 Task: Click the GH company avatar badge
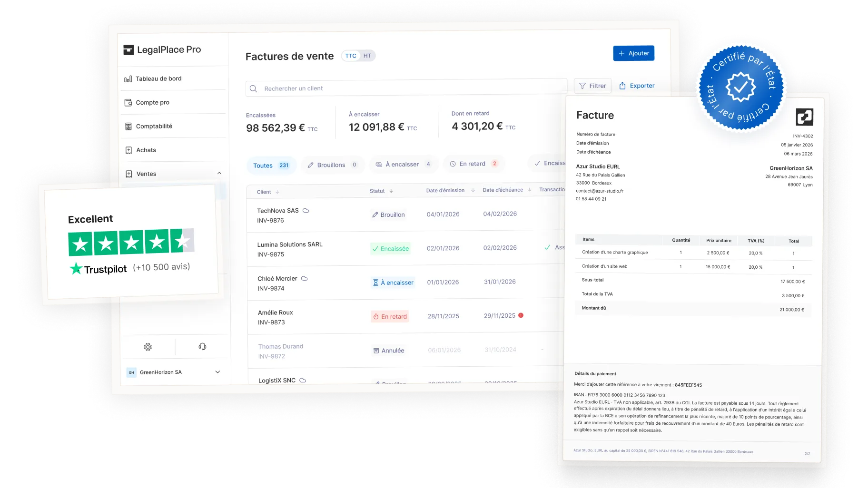coord(131,372)
